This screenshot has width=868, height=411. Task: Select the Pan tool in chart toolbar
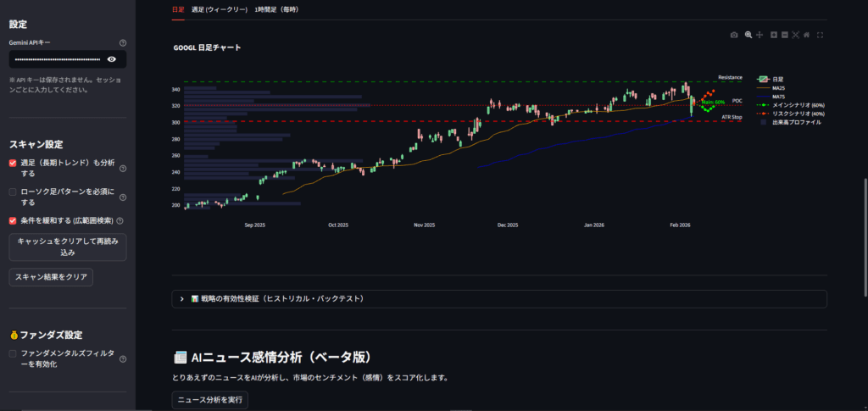click(x=759, y=35)
